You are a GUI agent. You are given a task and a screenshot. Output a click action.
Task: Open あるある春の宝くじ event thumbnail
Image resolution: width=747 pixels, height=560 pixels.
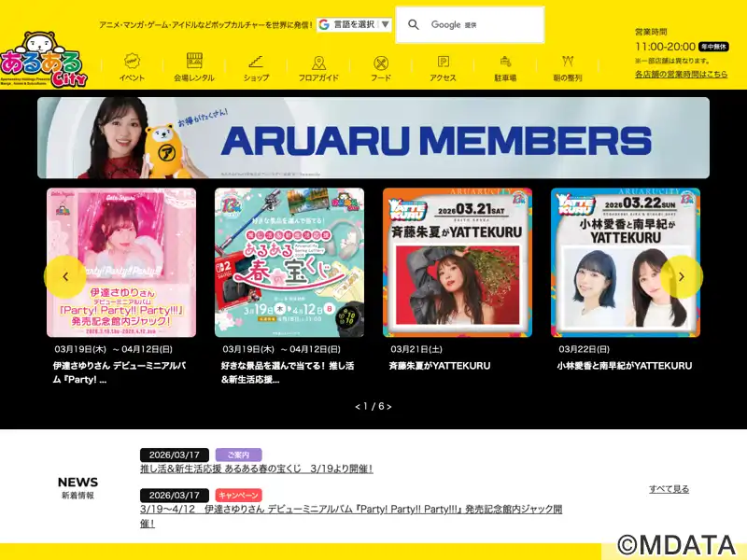[x=289, y=263]
